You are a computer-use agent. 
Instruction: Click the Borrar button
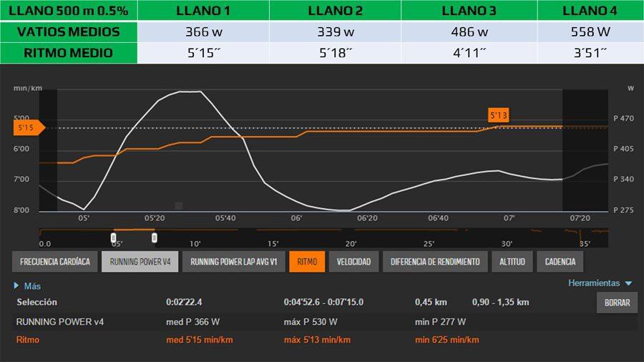tap(617, 303)
